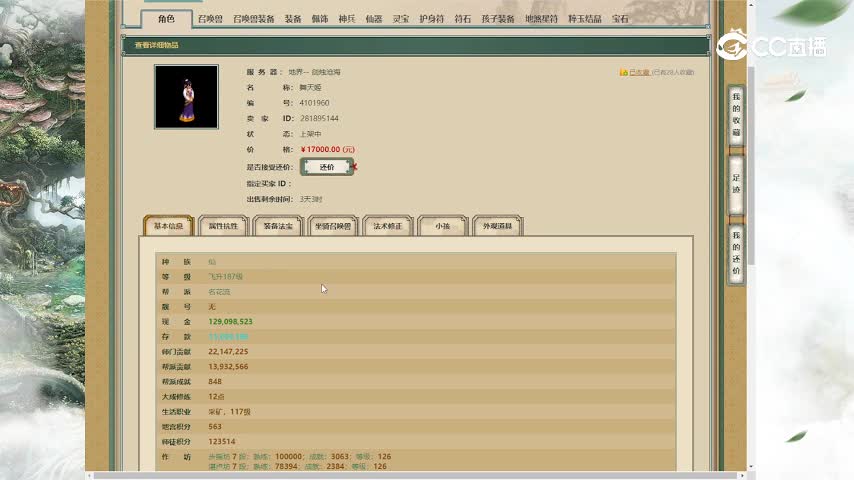Viewport: 854px width, 480px height.
Task: Open the 仙器 category tab
Action: pos(374,19)
